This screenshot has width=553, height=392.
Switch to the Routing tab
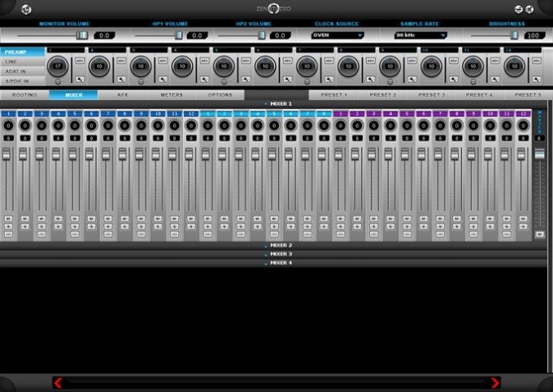tap(25, 95)
